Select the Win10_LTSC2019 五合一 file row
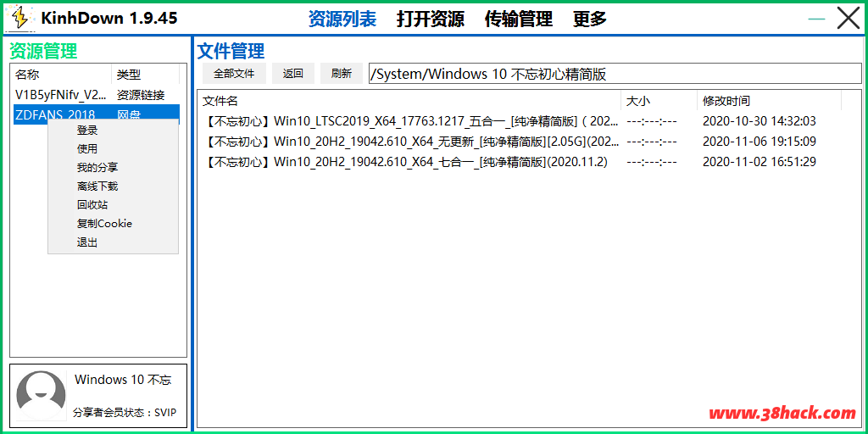Screen dimensions: 868x434 [x=412, y=121]
